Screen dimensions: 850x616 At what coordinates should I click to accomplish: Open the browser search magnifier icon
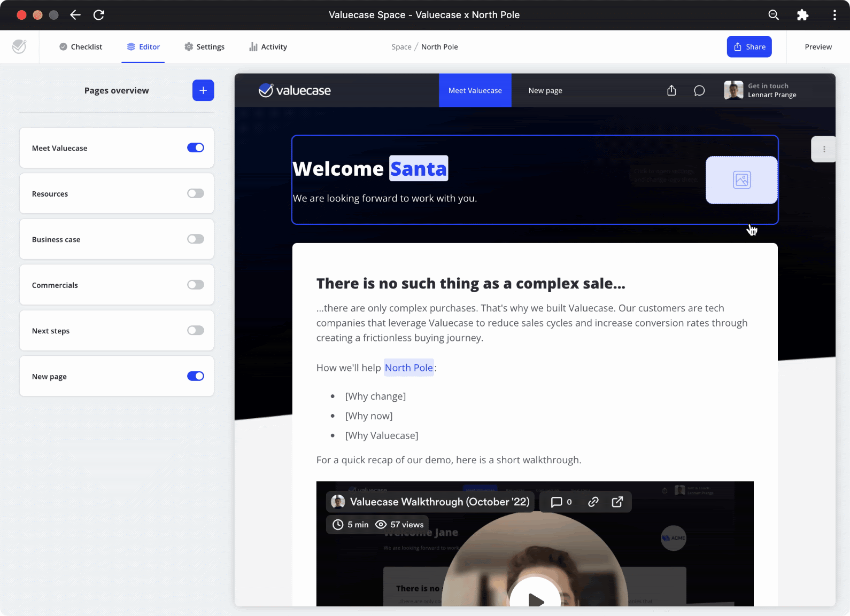coord(774,15)
